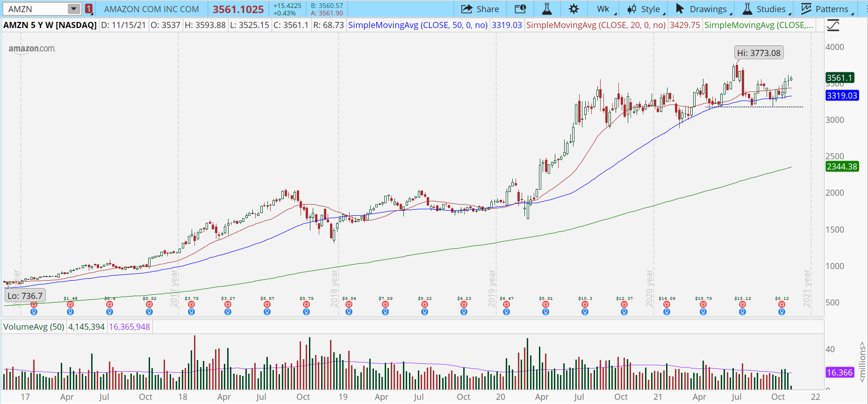Open the Drawings dropdown

[703, 9]
